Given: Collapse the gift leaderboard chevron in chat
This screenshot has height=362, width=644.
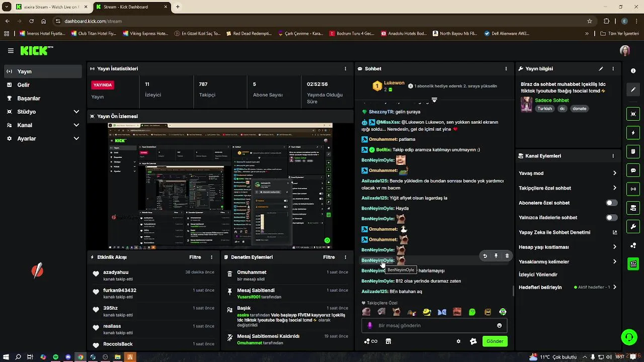Looking at the screenshot, I should coord(434,100).
